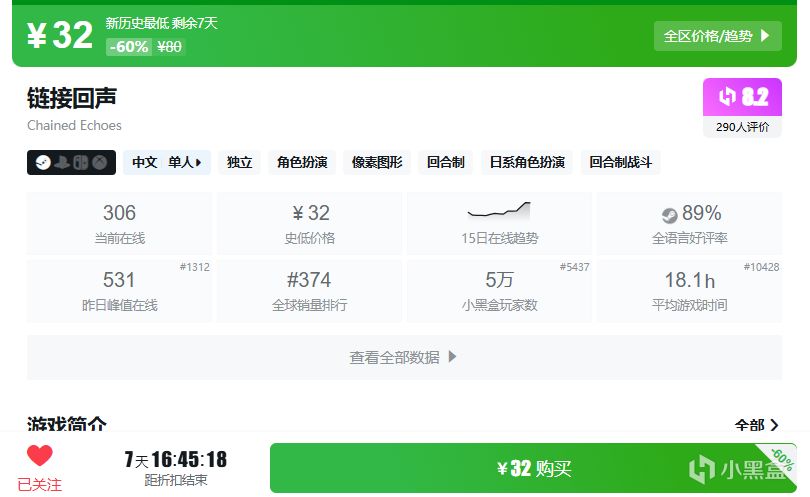Screen dimensions: 810x497
Task: Select the 回合制 tag
Action: click(445, 163)
